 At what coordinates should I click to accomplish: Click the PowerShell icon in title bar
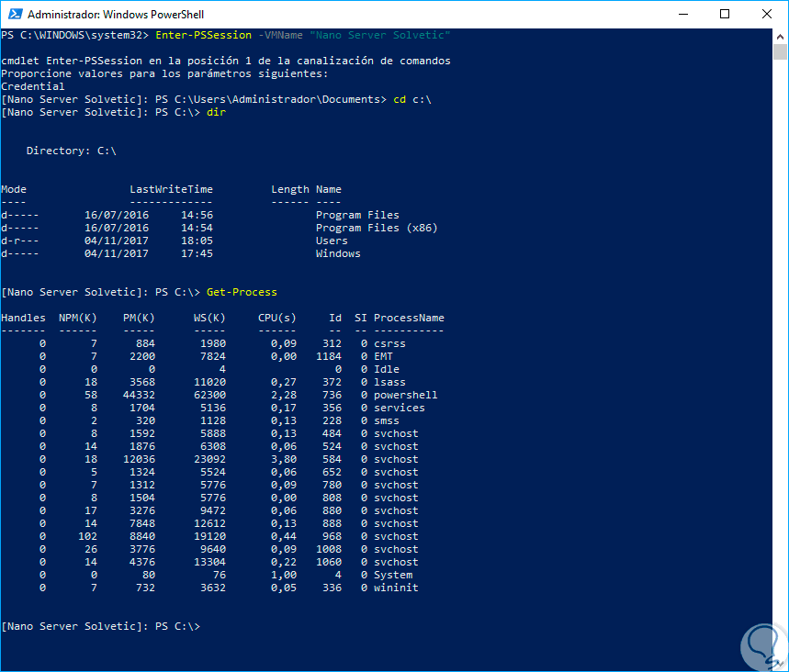click(x=15, y=14)
